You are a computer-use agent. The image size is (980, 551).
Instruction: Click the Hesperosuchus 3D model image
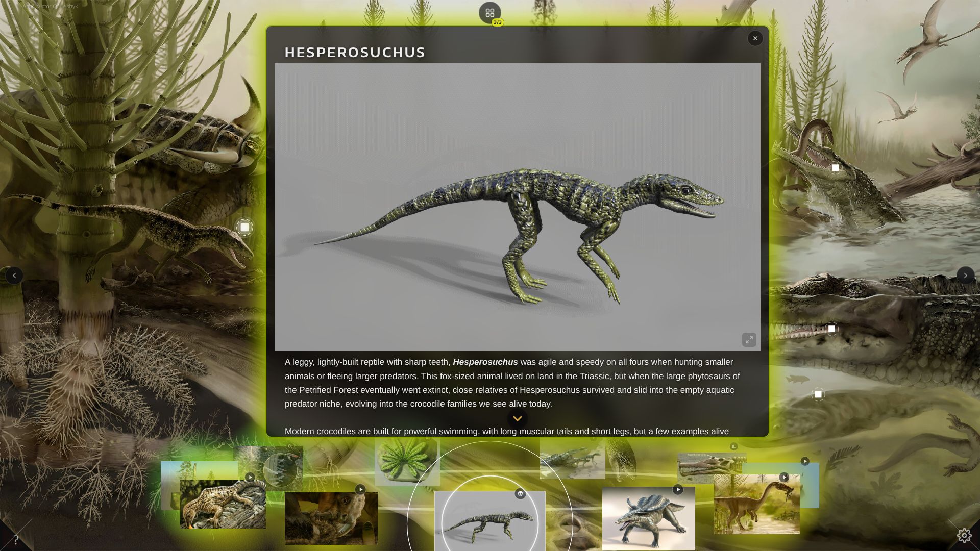click(517, 207)
